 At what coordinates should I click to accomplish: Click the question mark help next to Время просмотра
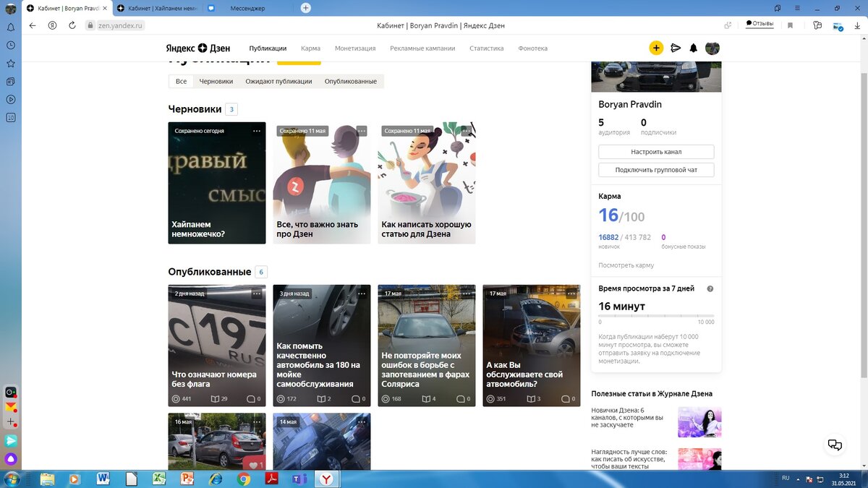point(710,288)
